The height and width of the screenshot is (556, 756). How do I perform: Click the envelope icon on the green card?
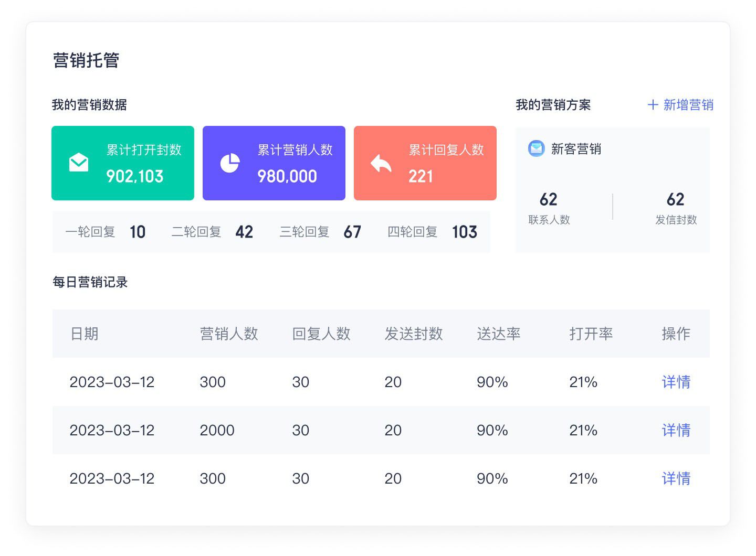pos(78,162)
